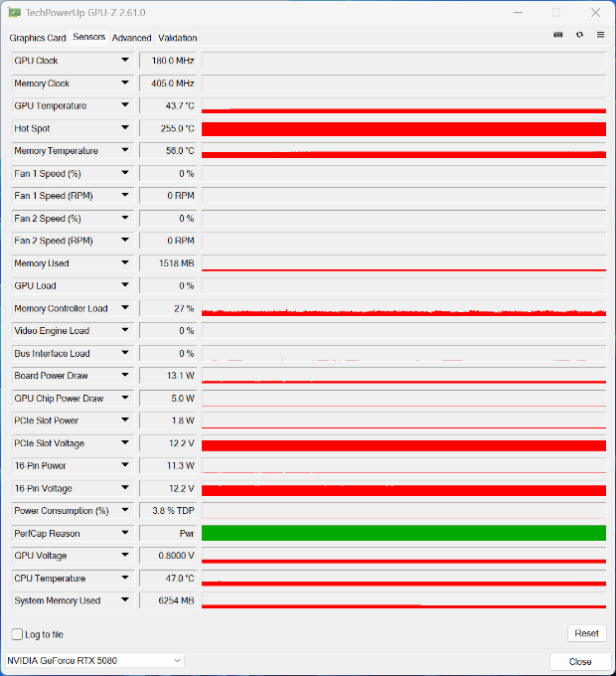Open the Advanced tab

[132, 38]
